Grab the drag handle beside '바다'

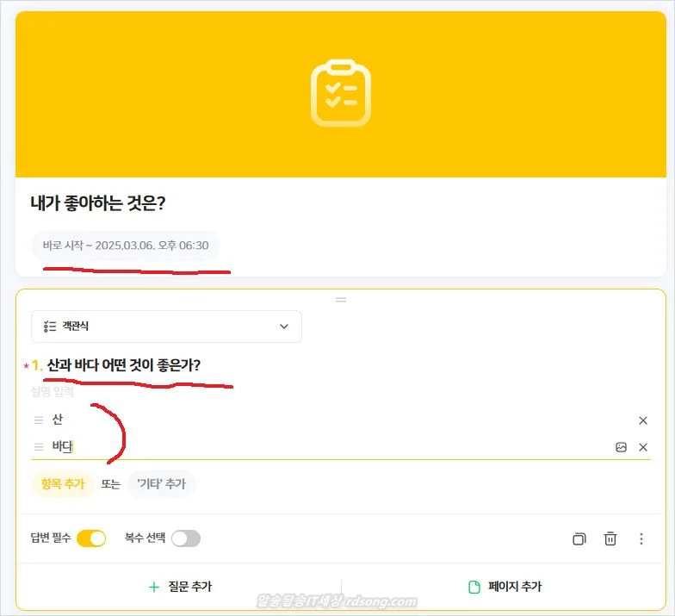click(x=38, y=447)
